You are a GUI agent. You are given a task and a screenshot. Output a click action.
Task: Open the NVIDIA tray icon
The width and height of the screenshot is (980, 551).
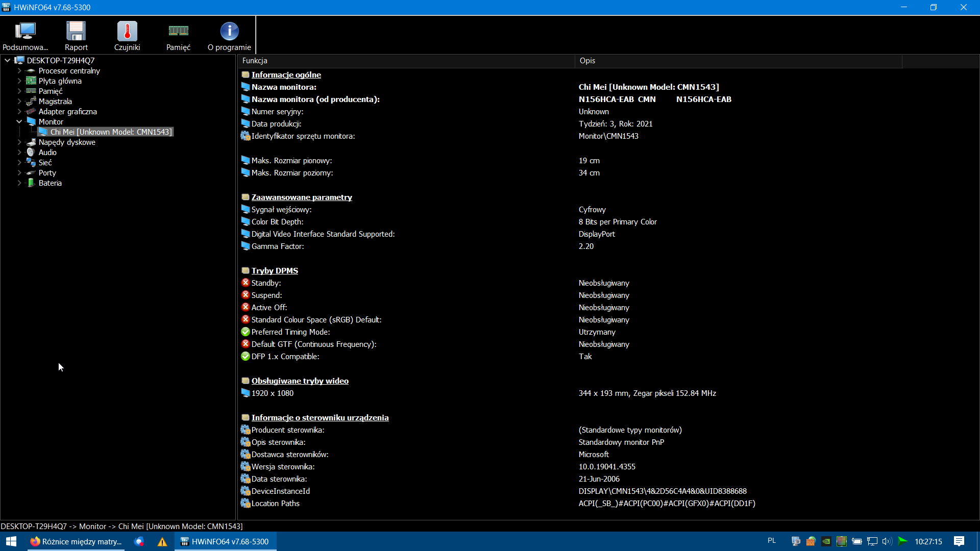(826, 541)
